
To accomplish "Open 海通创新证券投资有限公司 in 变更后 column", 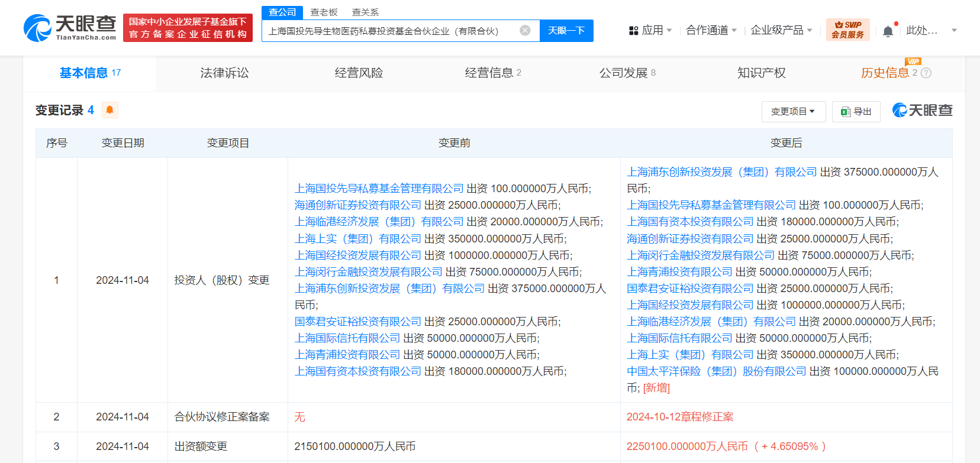I will [x=690, y=239].
